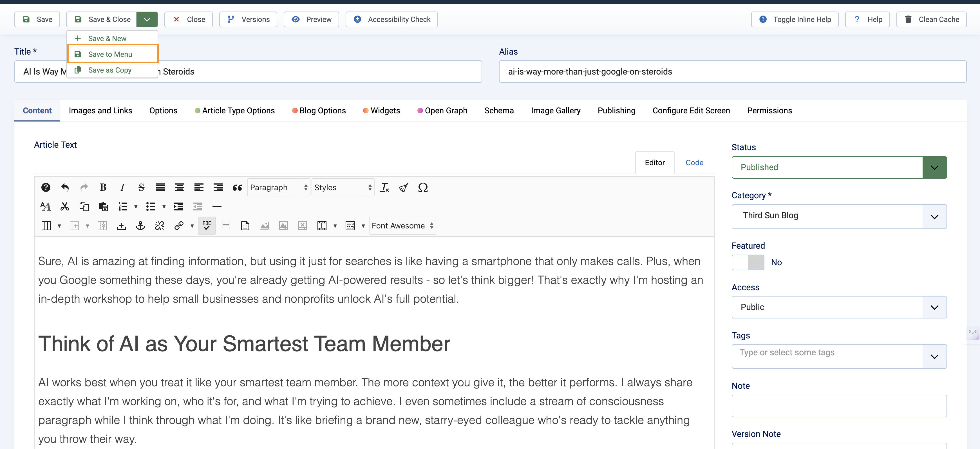Click the anchor icon in toolbar
The height and width of the screenshot is (449, 980).
click(x=140, y=226)
